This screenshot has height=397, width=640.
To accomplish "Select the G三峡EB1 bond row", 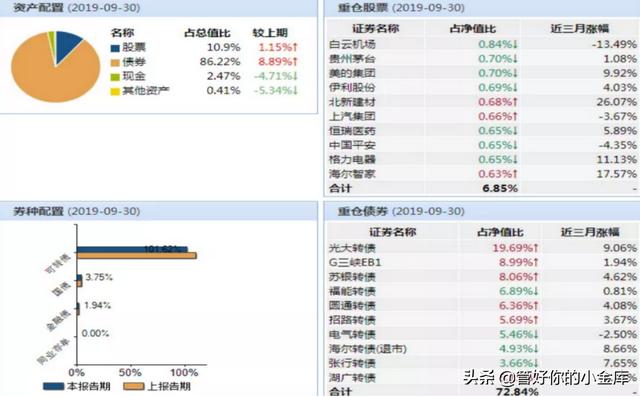I will click(482, 262).
